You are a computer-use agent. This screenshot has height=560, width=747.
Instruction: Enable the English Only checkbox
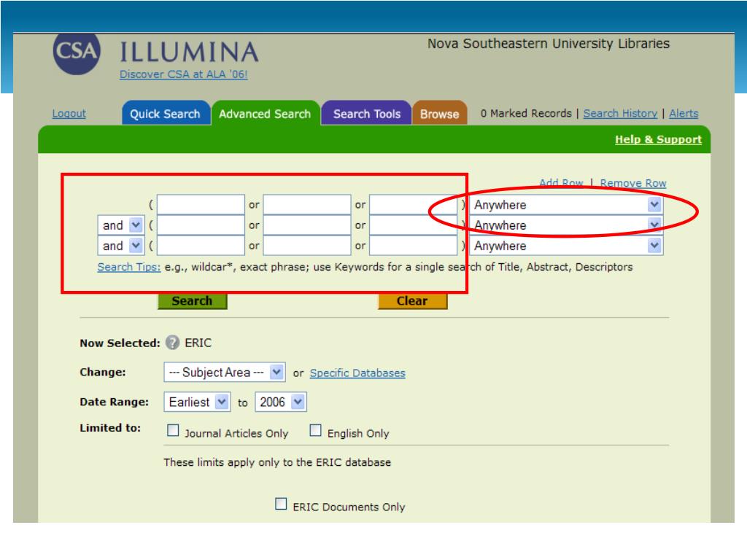315,430
